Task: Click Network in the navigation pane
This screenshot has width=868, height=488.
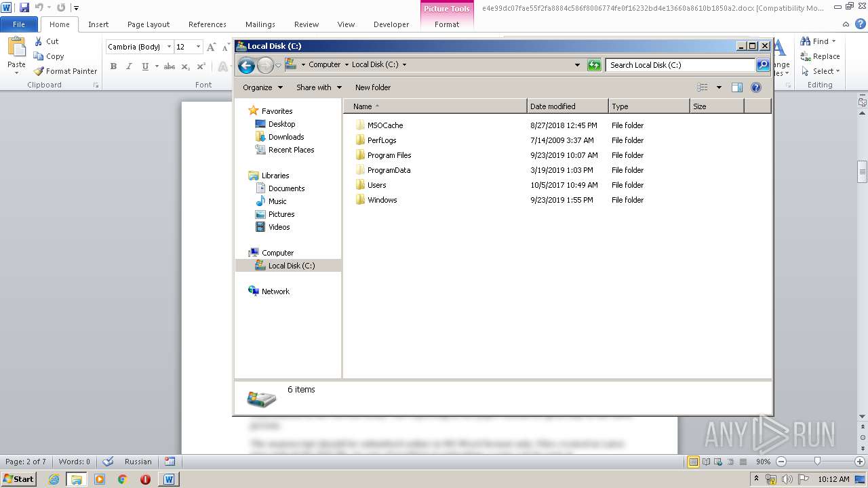Action: [x=275, y=291]
